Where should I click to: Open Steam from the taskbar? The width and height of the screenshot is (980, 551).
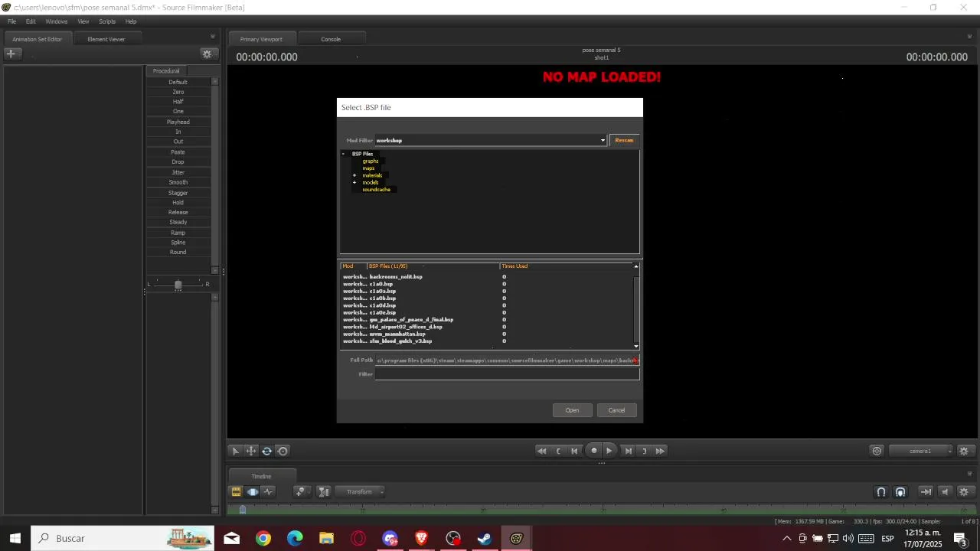(x=485, y=538)
